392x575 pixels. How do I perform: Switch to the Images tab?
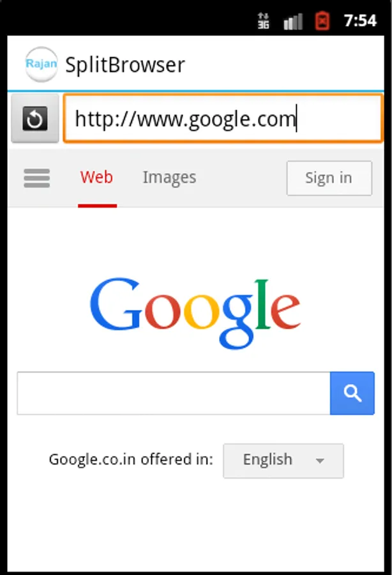coord(169,178)
